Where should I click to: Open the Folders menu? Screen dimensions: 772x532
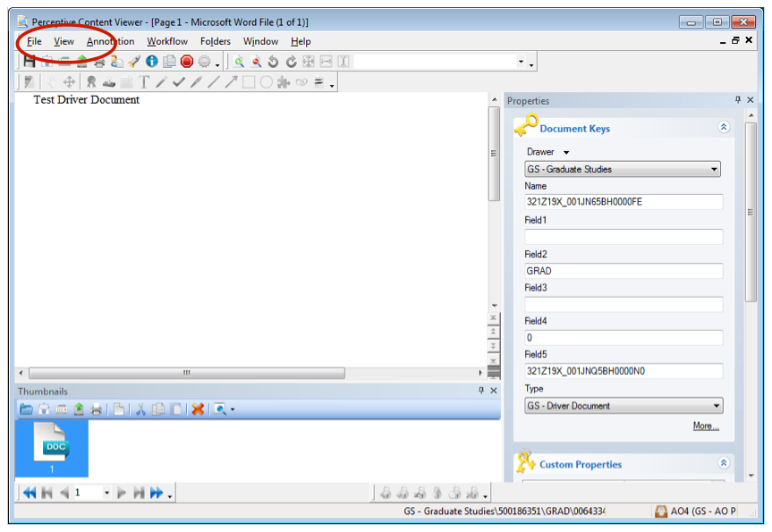[x=216, y=41]
